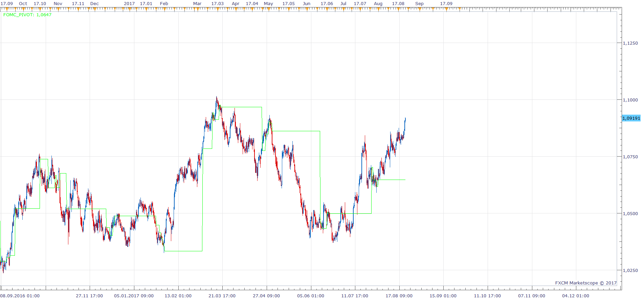The width and height of the screenshot is (644, 300).
Task: Click the 13.02 01:00 bottom date label
Action: click(178, 296)
